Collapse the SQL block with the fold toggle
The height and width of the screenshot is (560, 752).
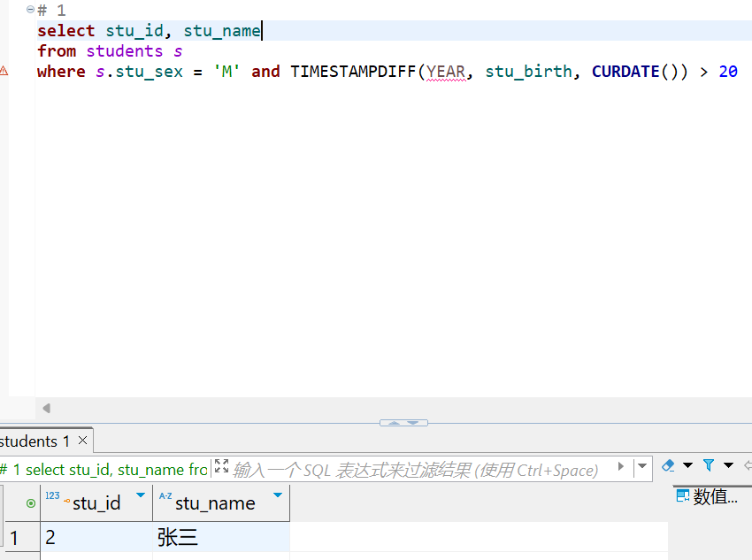(30, 10)
